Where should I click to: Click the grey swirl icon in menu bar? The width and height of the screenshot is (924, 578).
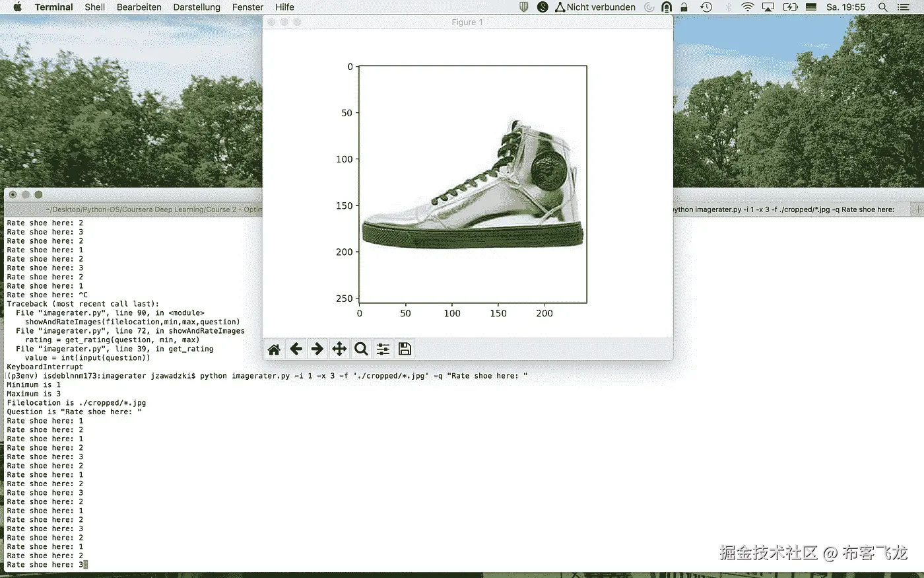click(x=649, y=7)
